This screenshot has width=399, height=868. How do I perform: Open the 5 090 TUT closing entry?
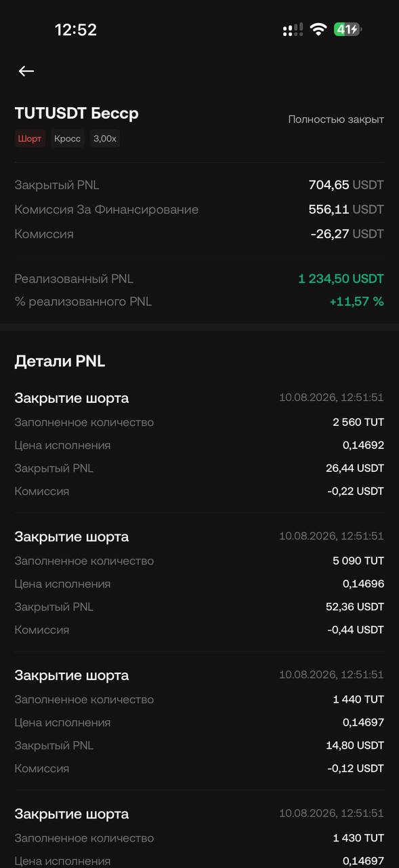click(199, 583)
